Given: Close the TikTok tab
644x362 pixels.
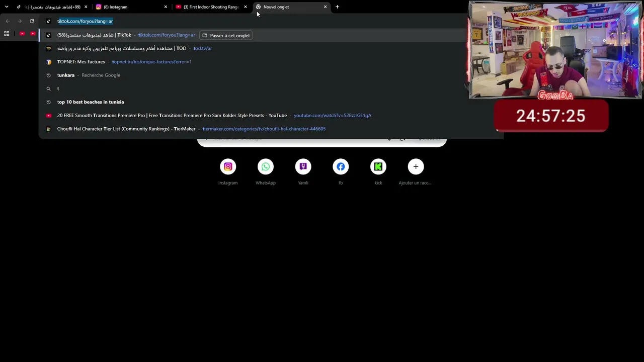Looking at the screenshot, I should pyautogui.click(x=86, y=7).
